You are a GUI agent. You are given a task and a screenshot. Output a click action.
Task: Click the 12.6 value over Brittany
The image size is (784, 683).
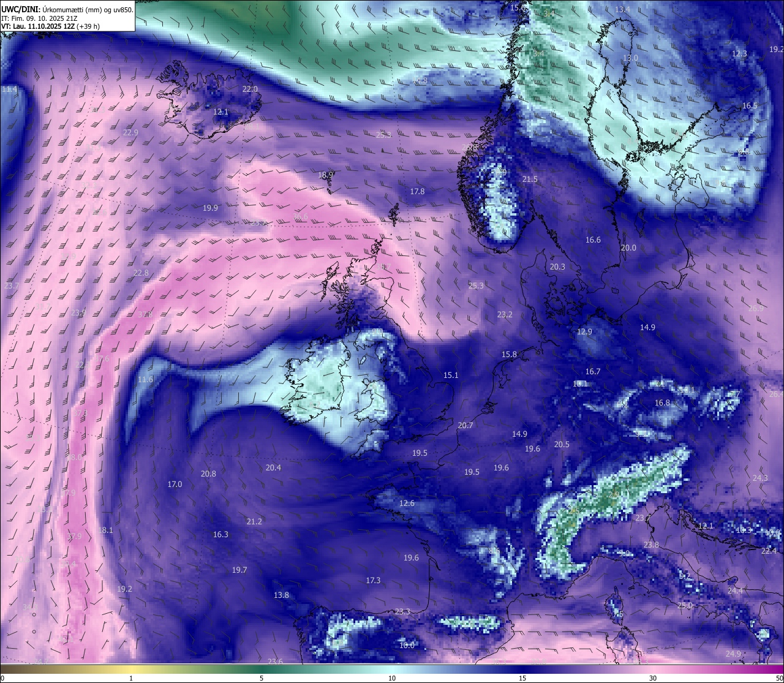tap(407, 503)
